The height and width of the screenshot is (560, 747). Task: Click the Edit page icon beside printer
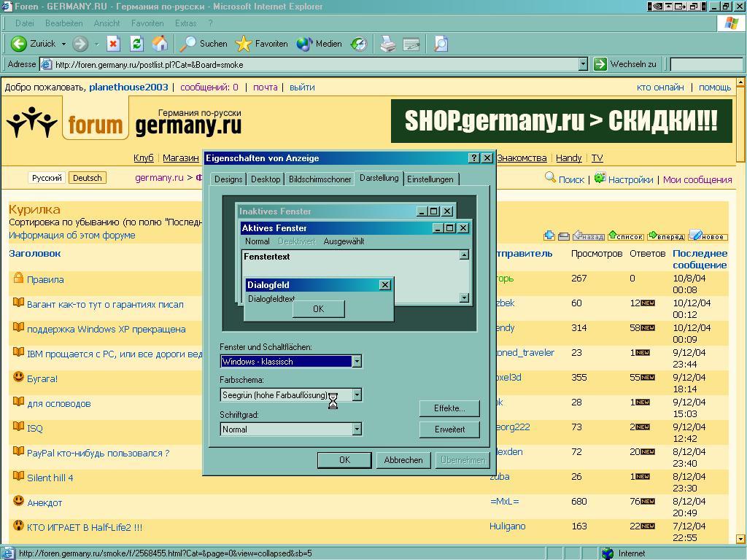[x=411, y=44]
